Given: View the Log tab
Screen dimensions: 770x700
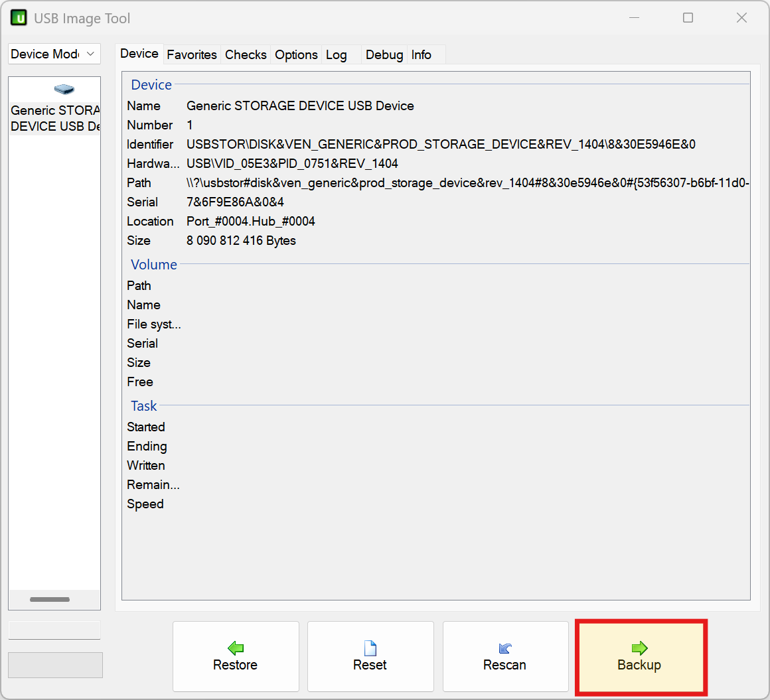Looking at the screenshot, I should pyautogui.click(x=336, y=54).
